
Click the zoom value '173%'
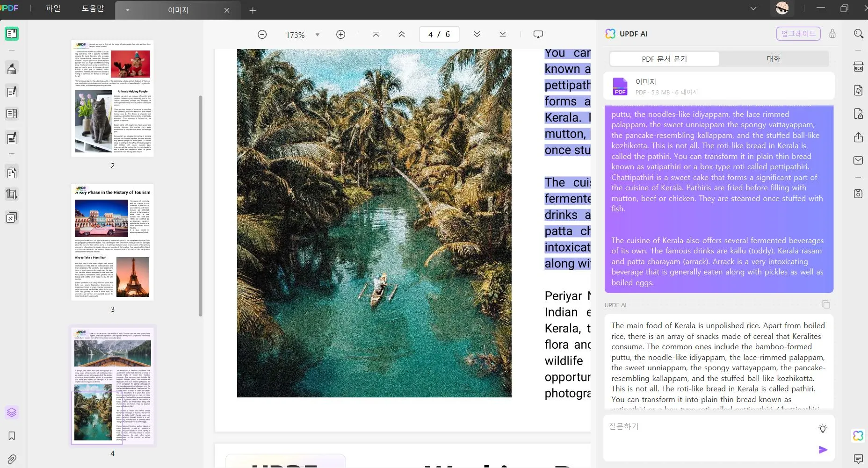point(295,35)
